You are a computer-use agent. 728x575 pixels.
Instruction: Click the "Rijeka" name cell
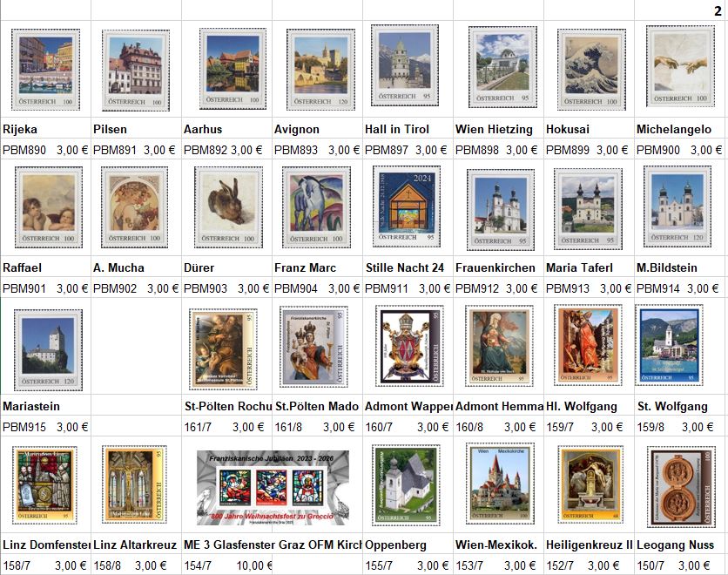coord(45,129)
